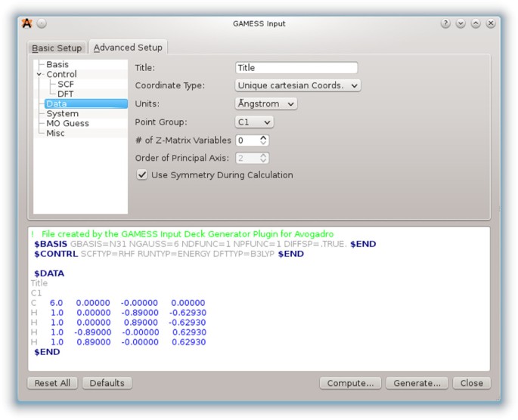This screenshot has height=420, width=518.
Task: Open the title bar help question mark
Action: coord(445,23)
